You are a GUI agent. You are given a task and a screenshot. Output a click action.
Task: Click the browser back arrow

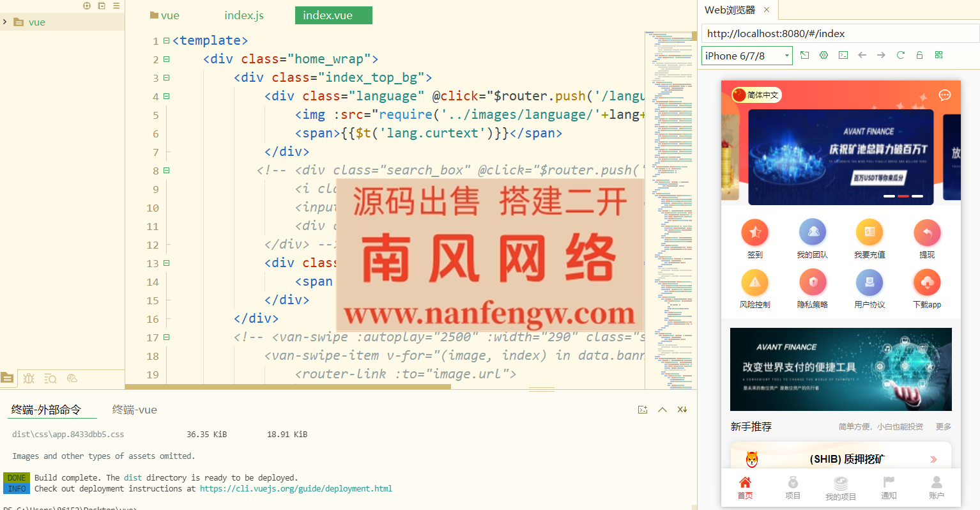[x=862, y=55]
